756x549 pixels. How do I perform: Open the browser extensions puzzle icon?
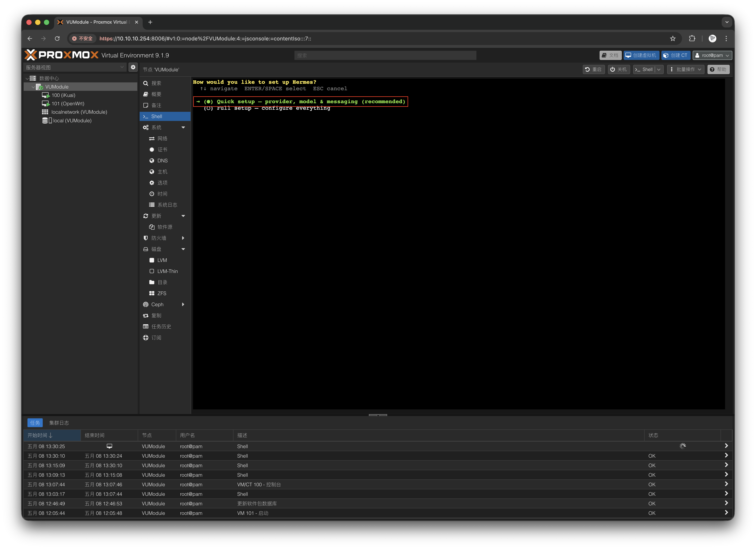(692, 39)
